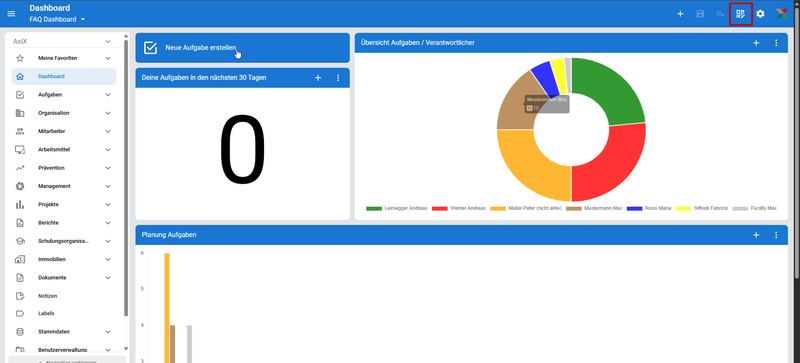Expand the Management section chevron

tap(108, 186)
